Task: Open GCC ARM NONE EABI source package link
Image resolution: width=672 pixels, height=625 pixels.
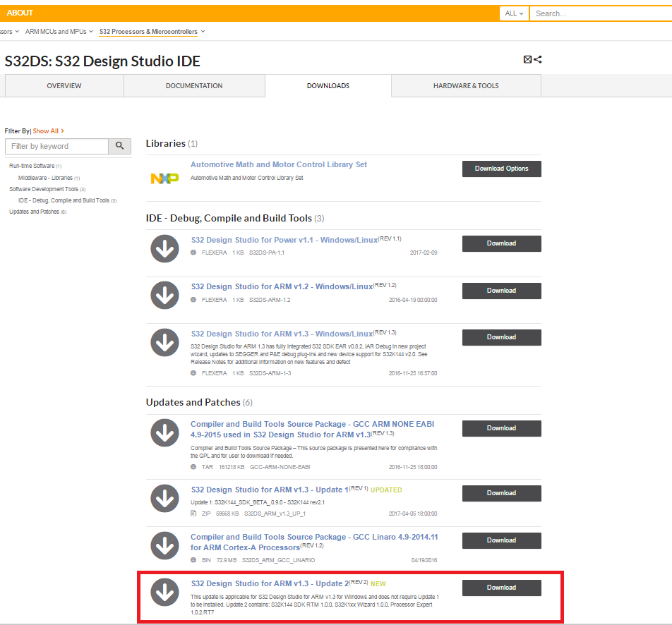Action: [312, 429]
